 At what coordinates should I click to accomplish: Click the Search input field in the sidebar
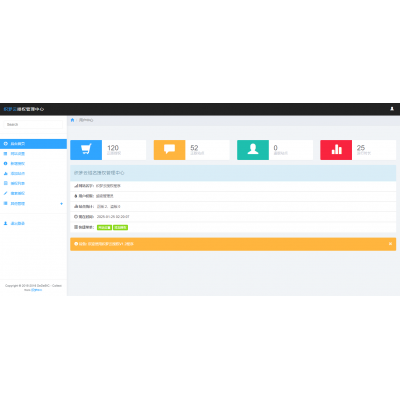[33, 124]
